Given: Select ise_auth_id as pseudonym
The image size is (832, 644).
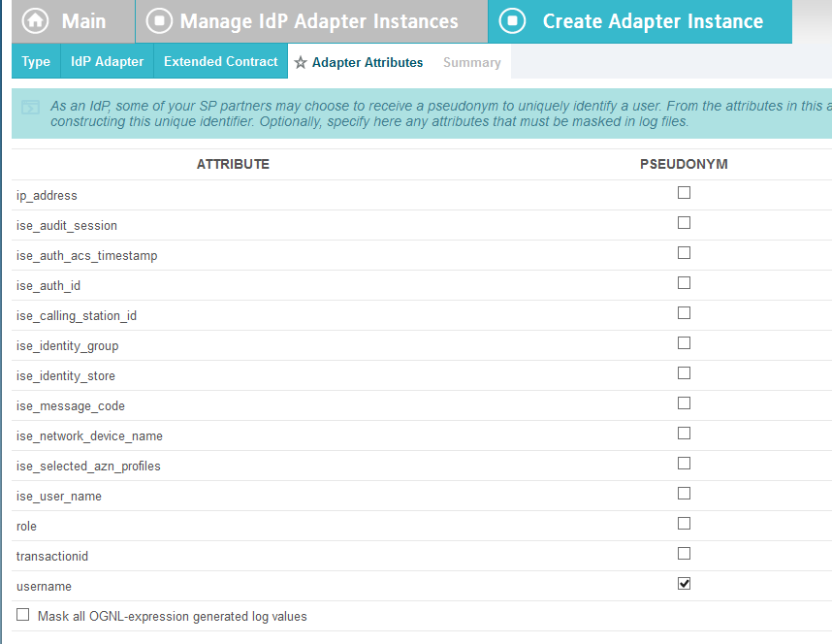Looking at the screenshot, I should click(684, 283).
